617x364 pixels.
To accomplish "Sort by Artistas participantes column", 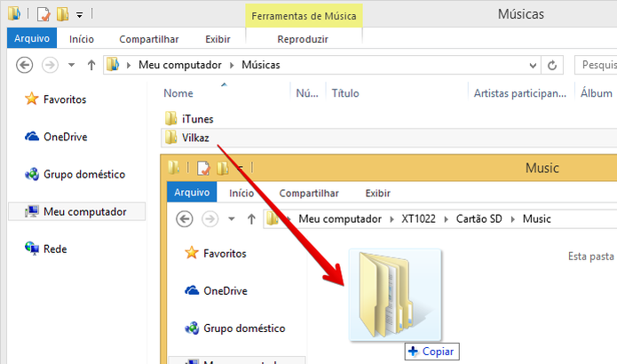I will pos(521,93).
